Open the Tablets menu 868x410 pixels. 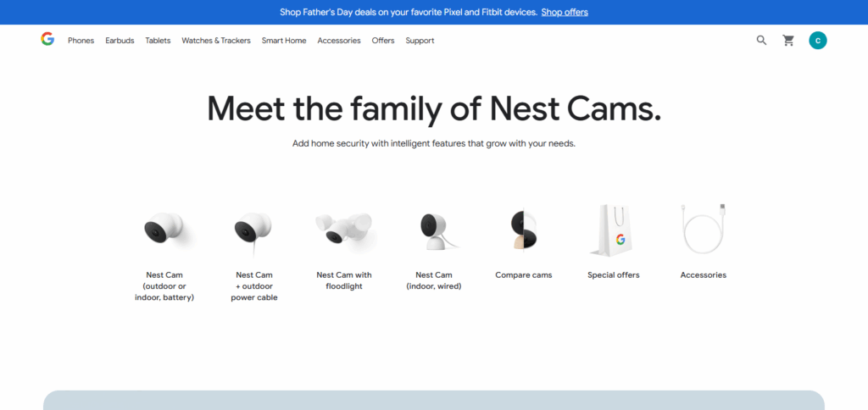pyautogui.click(x=158, y=41)
